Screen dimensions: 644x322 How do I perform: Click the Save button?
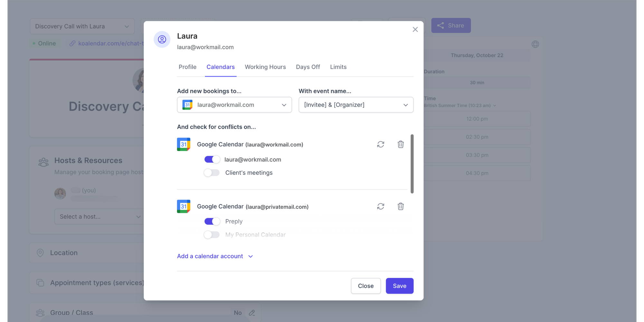(x=400, y=286)
